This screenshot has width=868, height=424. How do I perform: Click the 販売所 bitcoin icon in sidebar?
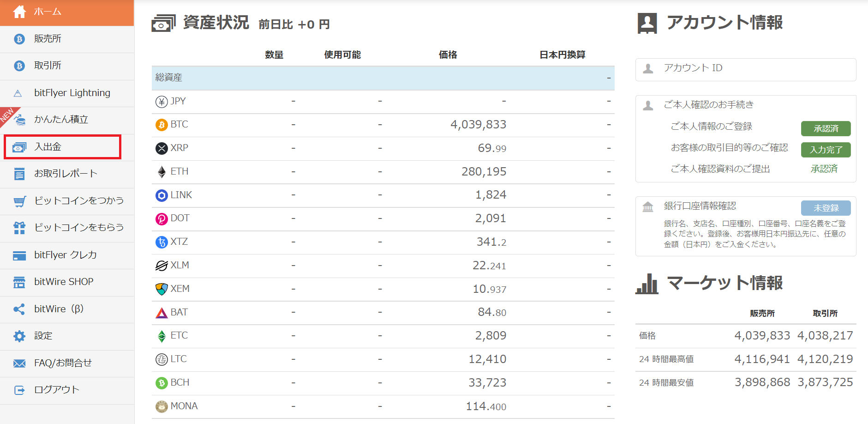point(19,39)
